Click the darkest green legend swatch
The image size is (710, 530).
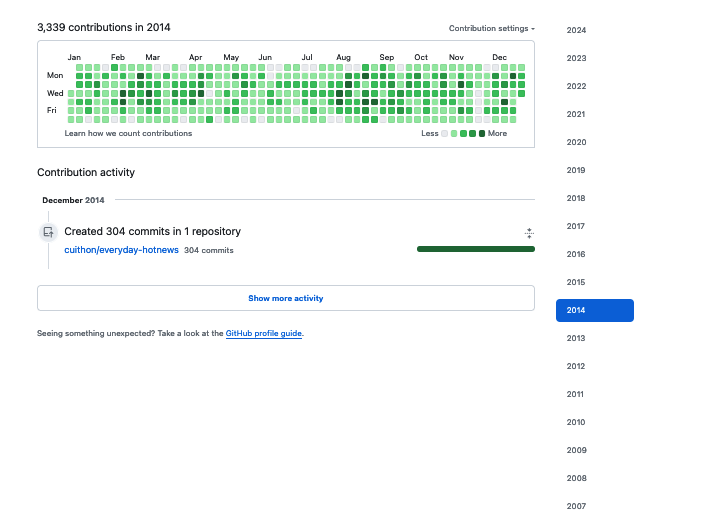[482, 133]
